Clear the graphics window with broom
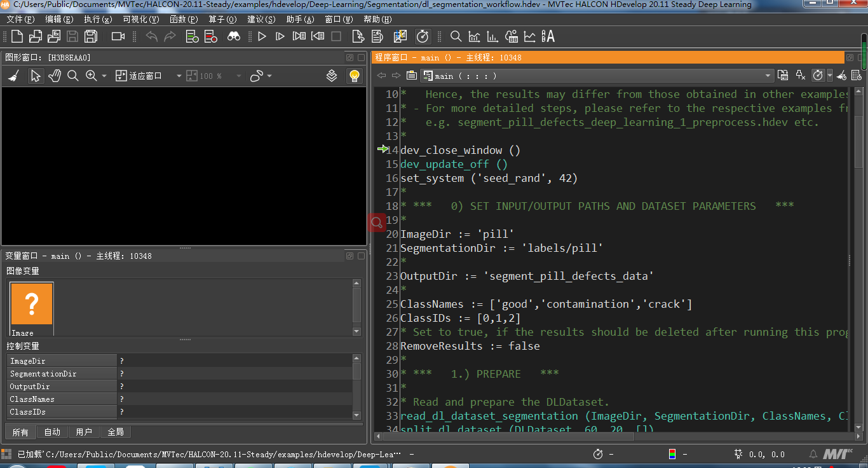This screenshot has width=868, height=468. 13,76
